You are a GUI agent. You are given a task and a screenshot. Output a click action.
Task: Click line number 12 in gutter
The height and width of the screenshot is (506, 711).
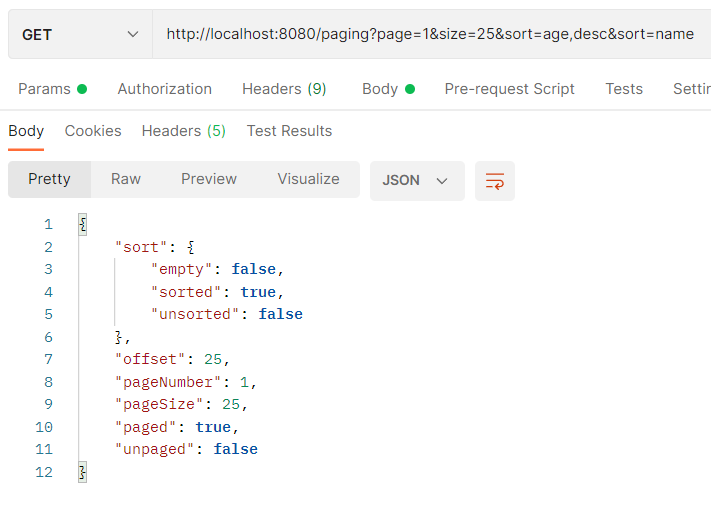(44, 472)
